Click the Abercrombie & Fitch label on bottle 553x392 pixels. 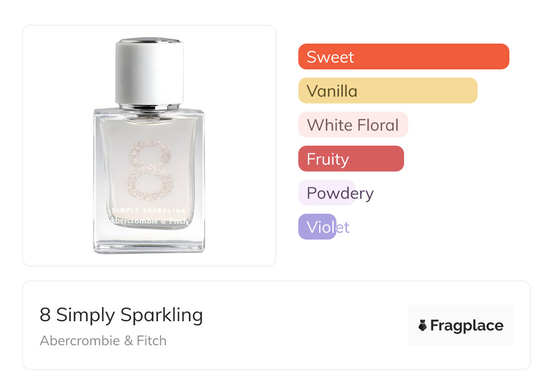[149, 221]
